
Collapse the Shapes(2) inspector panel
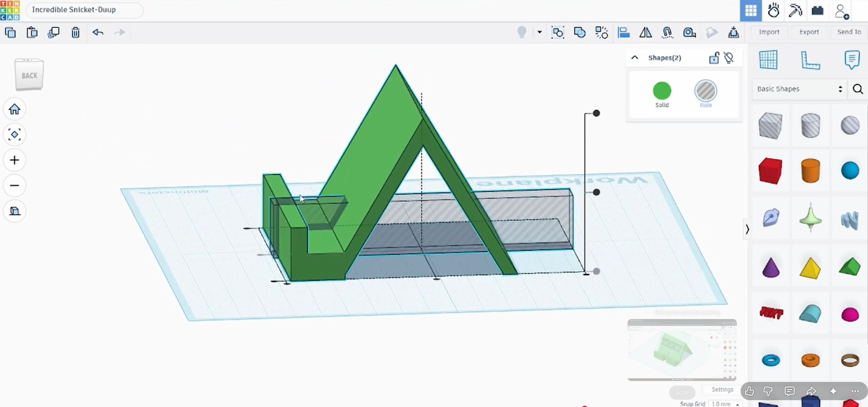[635, 57]
